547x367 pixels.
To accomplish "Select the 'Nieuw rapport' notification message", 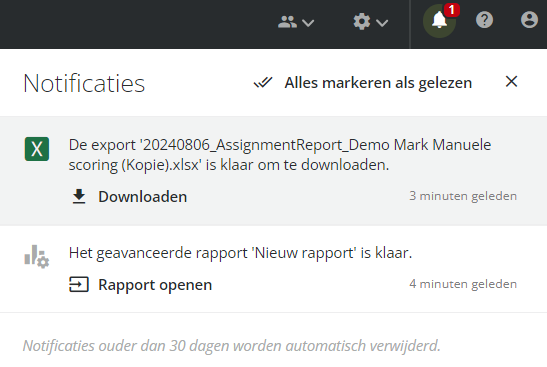I will 240,253.
